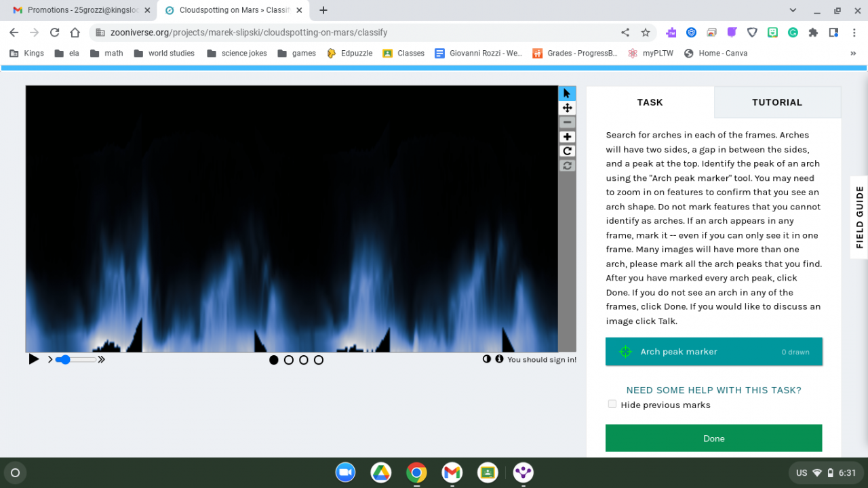This screenshot has height=488, width=868.
Task: Open the Edpuzzle bookmark
Action: point(350,53)
